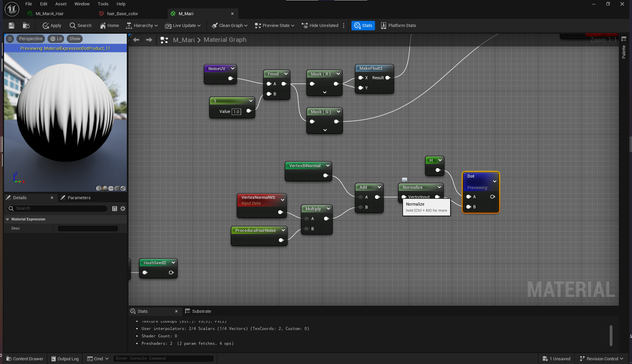Viewport: 632px width, 364px height.
Task: Close the Stats panel tab
Action: (176, 311)
